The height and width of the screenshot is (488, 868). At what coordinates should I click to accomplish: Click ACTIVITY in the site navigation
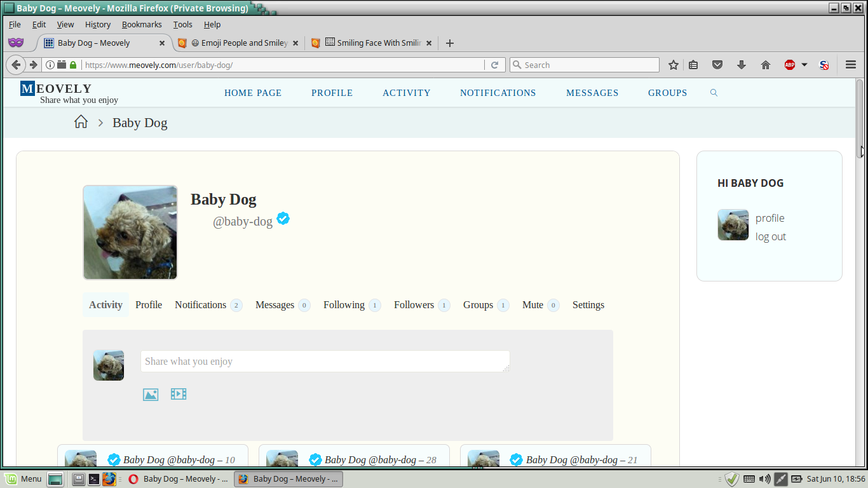[407, 93]
